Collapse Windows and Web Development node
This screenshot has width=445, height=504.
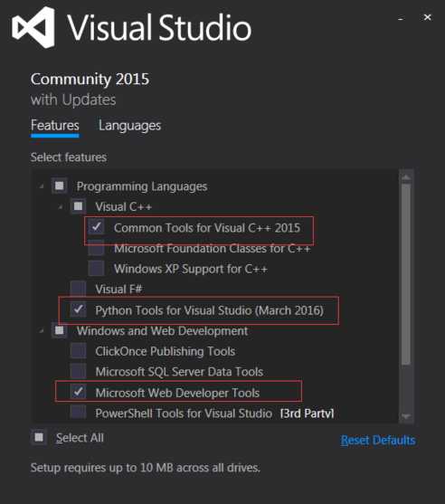pyautogui.click(x=41, y=330)
